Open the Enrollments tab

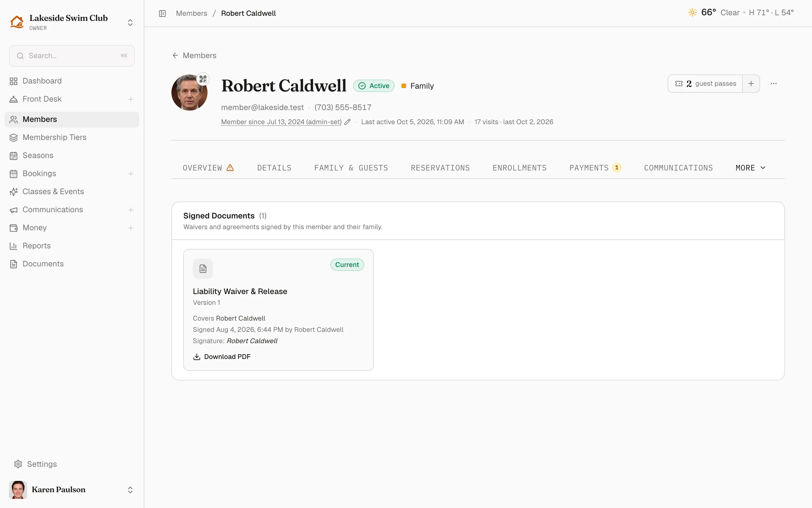tap(519, 168)
